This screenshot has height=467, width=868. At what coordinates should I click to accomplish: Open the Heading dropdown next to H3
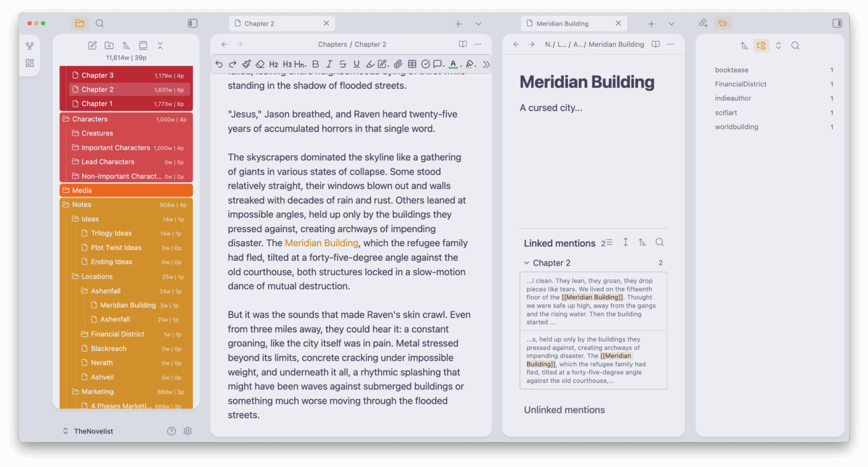tap(300, 64)
